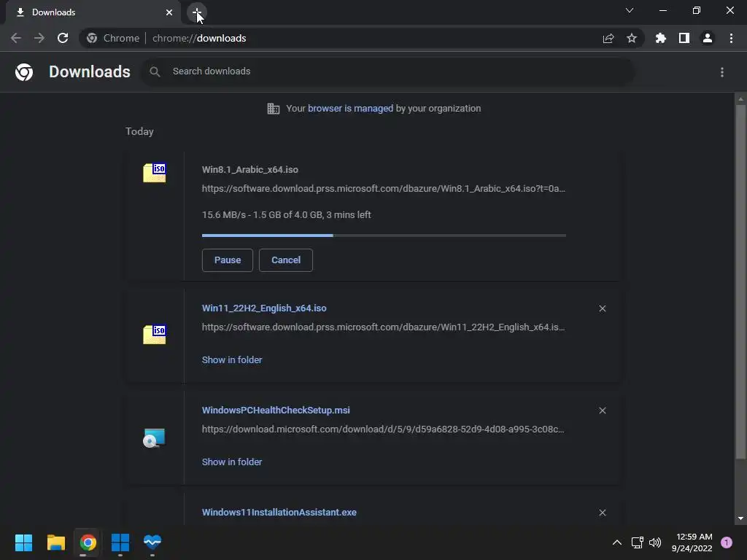This screenshot has width=747, height=560.
Task: Click the Win11_22H2_English_x64.iso file icon
Action: [x=155, y=334]
